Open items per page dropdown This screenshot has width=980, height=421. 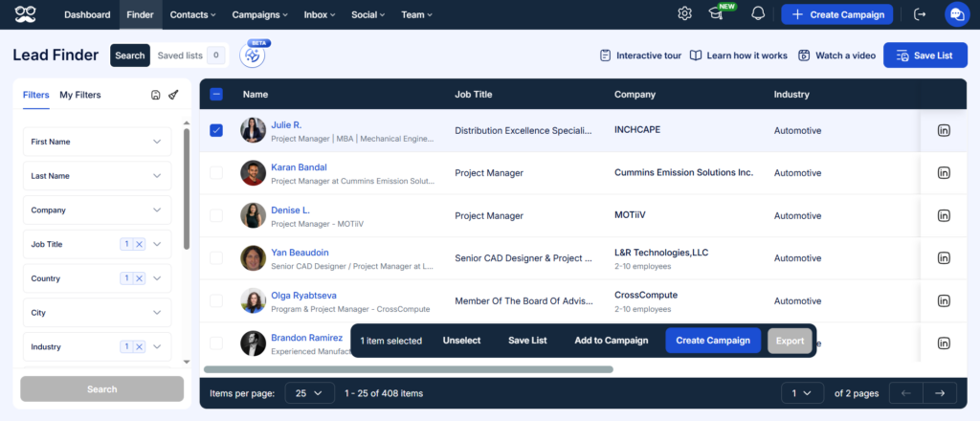tap(310, 393)
